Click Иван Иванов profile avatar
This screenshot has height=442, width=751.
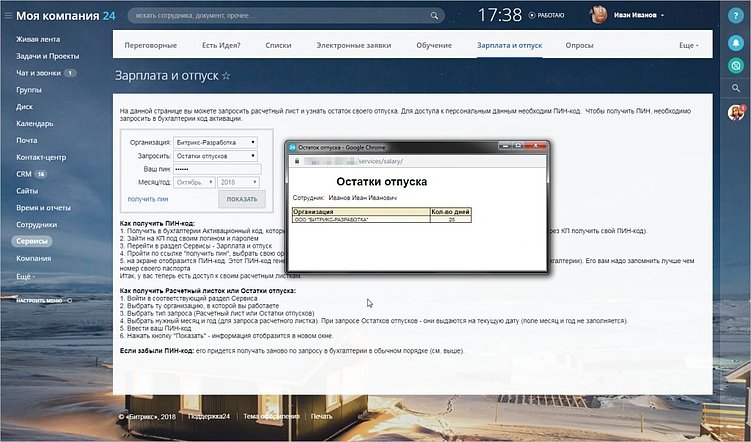click(598, 15)
